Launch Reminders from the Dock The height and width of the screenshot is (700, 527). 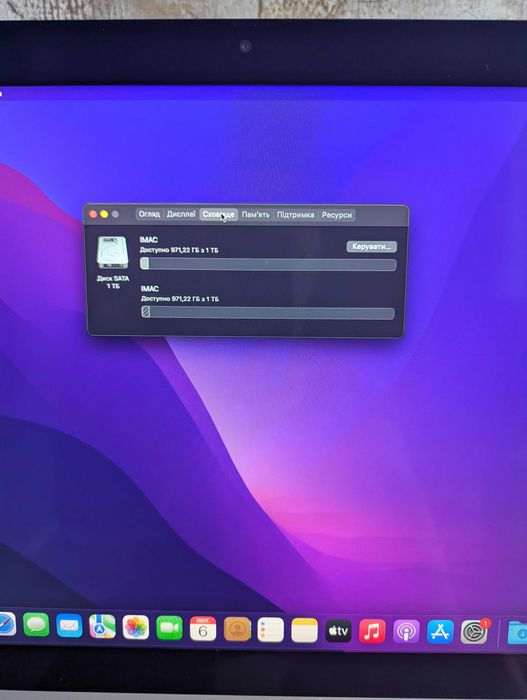point(271,630)
